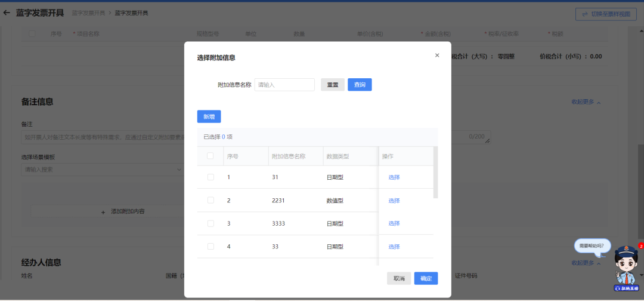
Task: Click the 查询 search button
Action: point(360,85)
